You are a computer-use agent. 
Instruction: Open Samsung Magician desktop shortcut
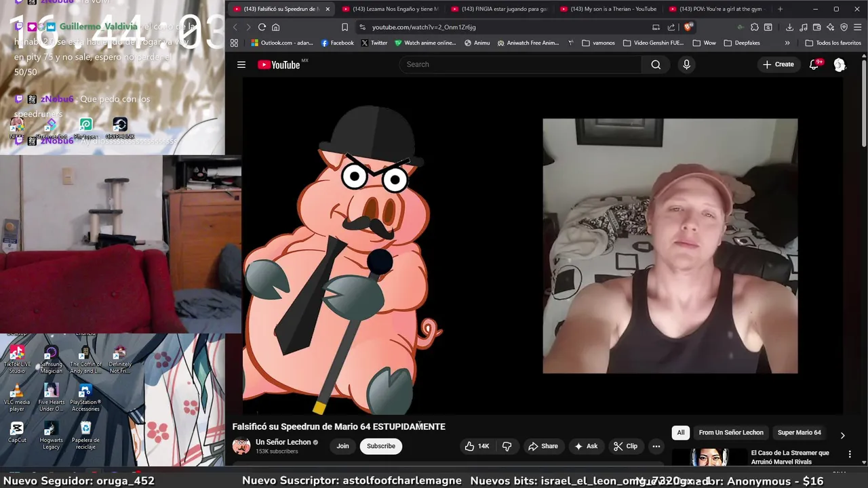51,360
